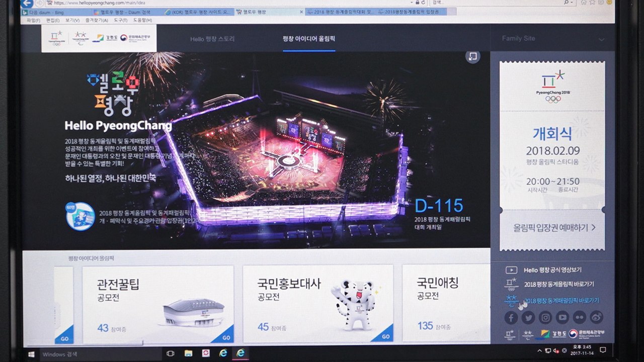The image size is (644, 362).
Task: Open Task View in the taskbar
Action: pyautogui.click(x=170, y=353)
